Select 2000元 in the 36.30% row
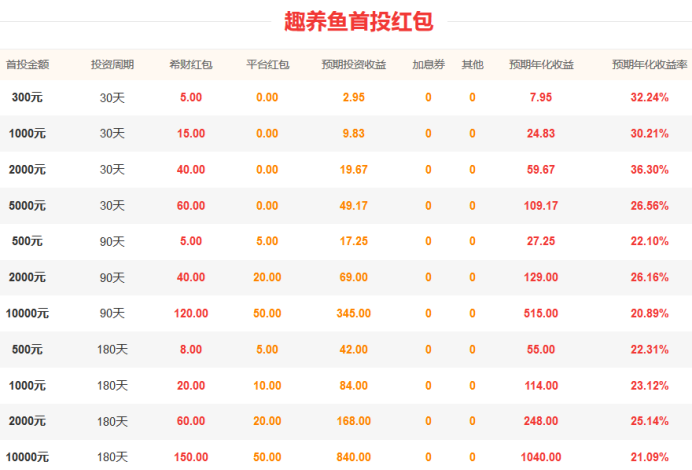 (27, 169)
